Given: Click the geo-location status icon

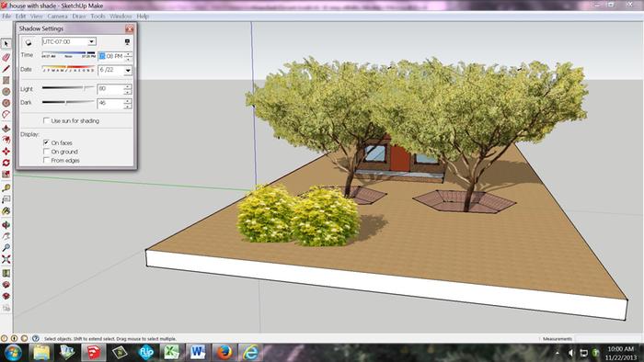Looking at the screenshot, I should pos(4,338).
